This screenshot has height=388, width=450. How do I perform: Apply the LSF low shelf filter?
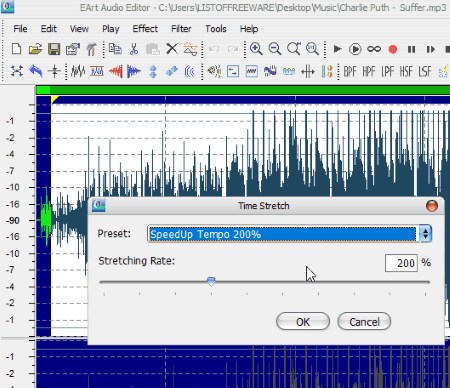(x=425, y=71)
